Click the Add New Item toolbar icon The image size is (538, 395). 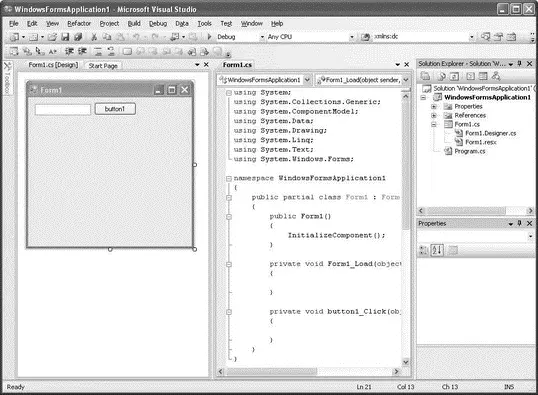pos(33,37)
